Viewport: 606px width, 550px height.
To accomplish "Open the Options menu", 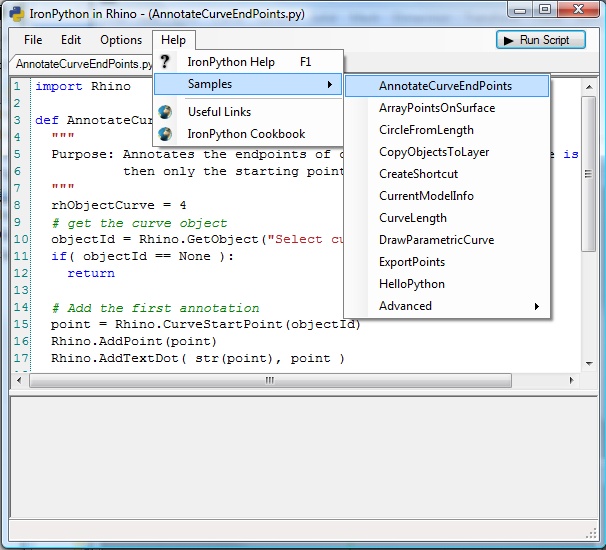I will pyautogui.click(x=121, y=40).
